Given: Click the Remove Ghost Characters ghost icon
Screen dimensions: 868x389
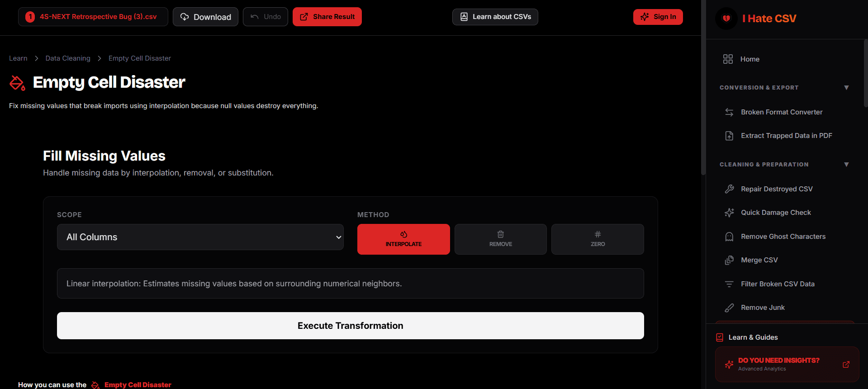Looking at the screenshot, I should (x=729, y=237).
